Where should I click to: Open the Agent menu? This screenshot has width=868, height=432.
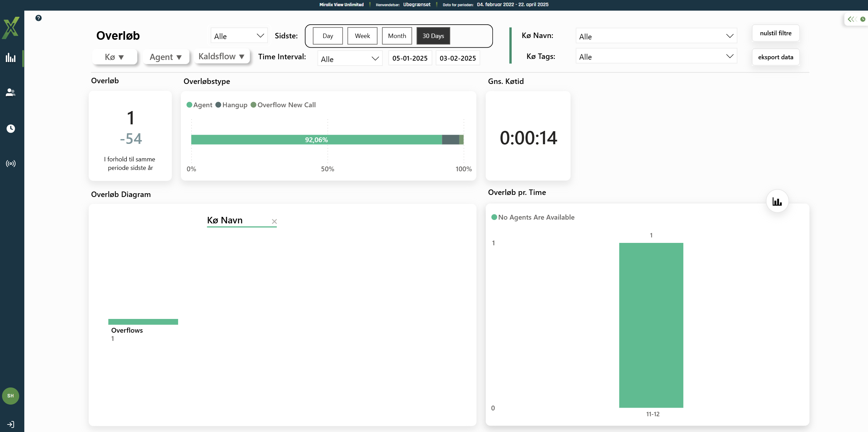point(165,57)
